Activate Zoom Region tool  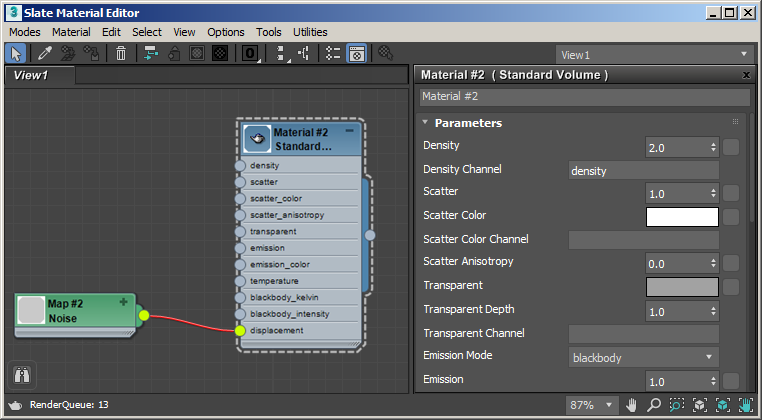[x=676, y=404]
